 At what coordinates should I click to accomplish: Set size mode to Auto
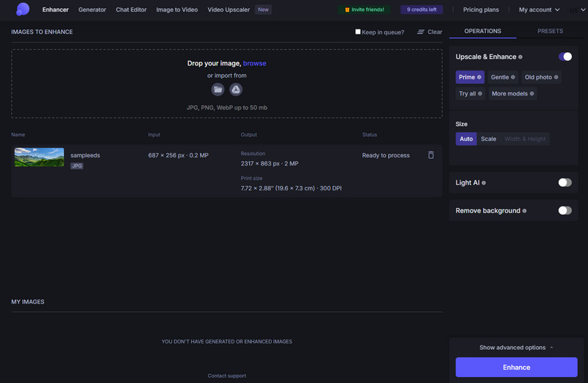[x=466, y=139]
